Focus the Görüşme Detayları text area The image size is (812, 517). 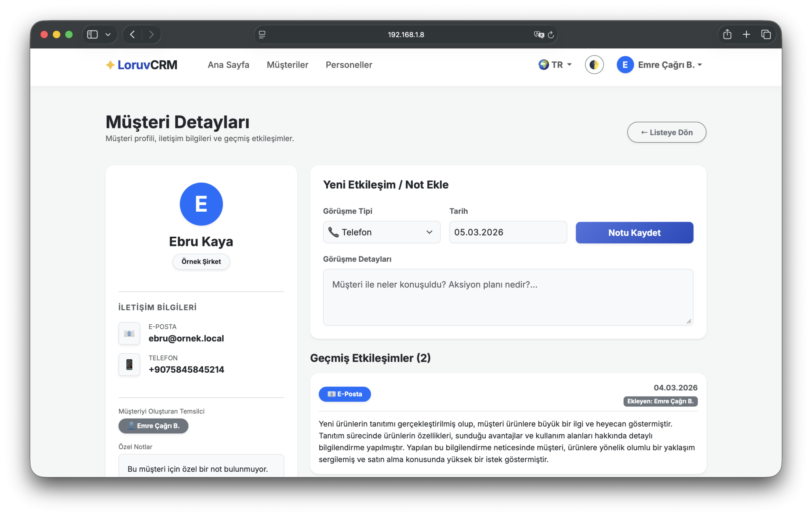[x=507, y=297]
